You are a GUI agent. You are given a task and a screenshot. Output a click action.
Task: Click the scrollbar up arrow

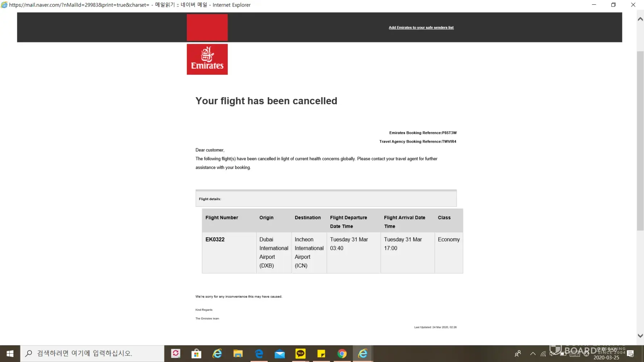pyautogui.click(x=640, y=19)
